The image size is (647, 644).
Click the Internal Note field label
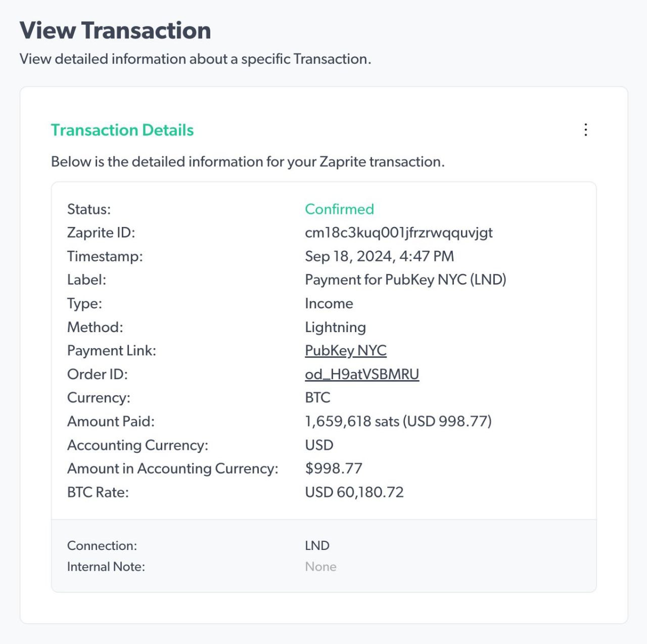coord(106,567)
